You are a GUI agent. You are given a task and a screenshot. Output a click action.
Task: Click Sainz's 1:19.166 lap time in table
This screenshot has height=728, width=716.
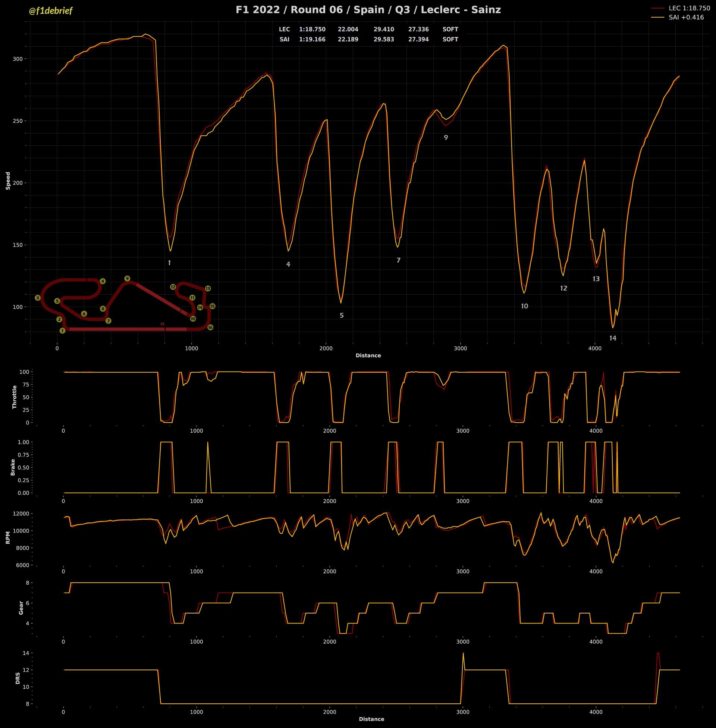coord(312,40)
